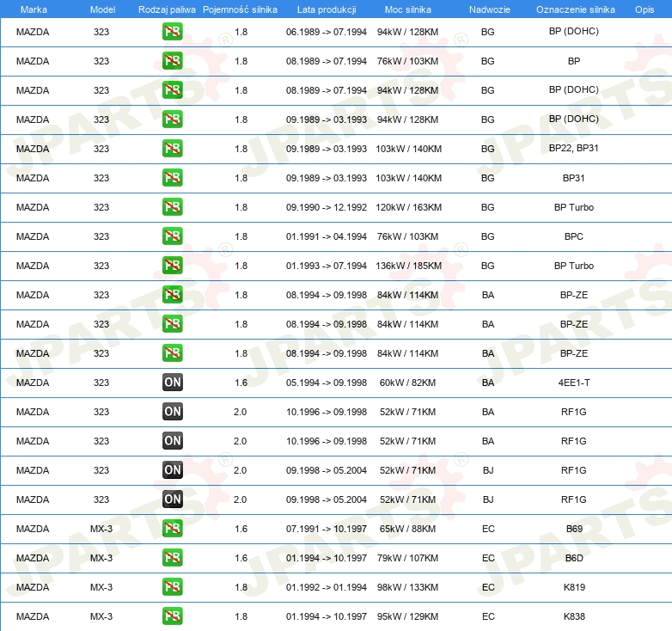Viewport: 672px width, 631px height.
Task: Click petrol fuel icon in B6D row
Action: click(172, 557)
